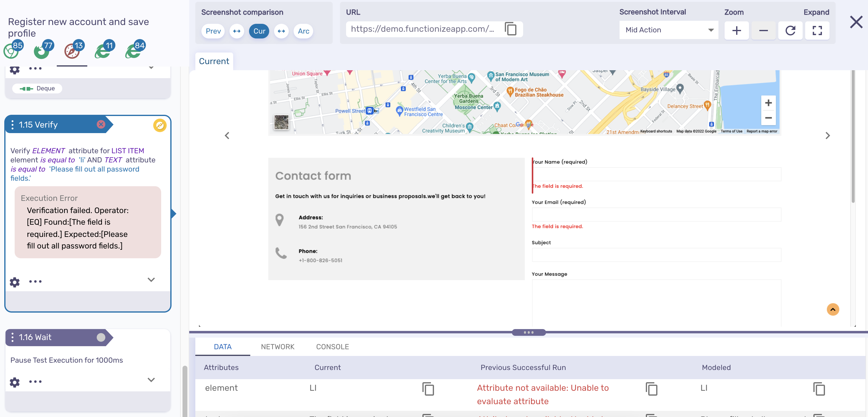Screen dimensions: 868x417
Task: Select Chrome browser results icon with badge 85
Action: (x=13, y=50)
